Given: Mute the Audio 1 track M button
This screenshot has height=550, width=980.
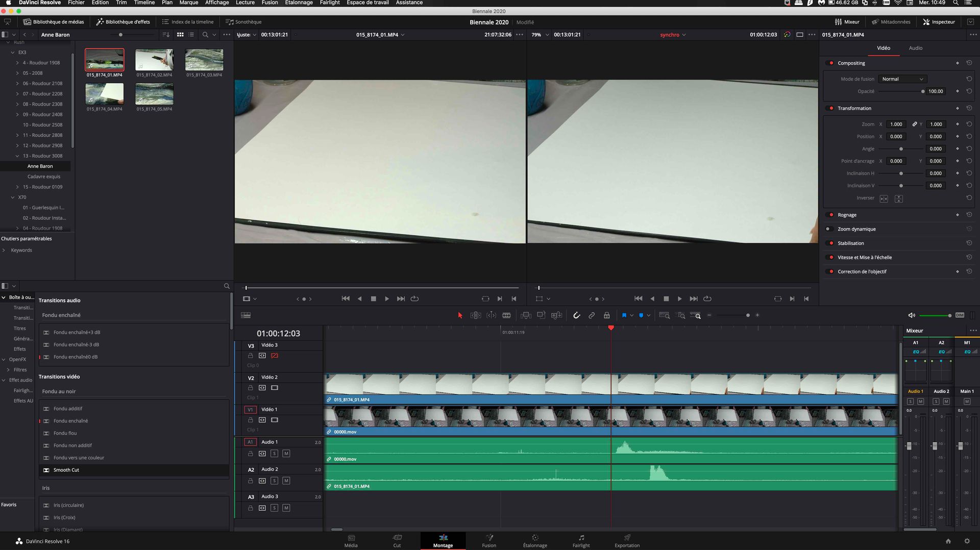Looking at the screenshot, I should [x=286, y=454].
